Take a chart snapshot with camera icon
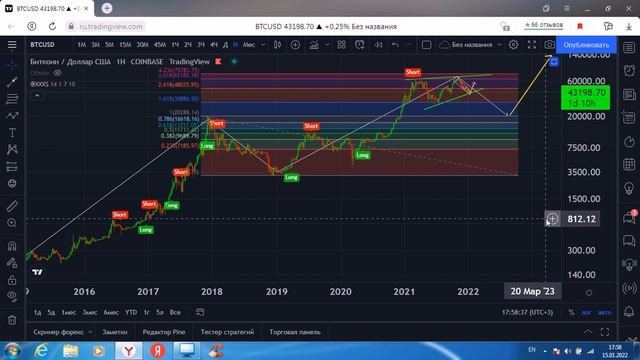 (549, 45)
